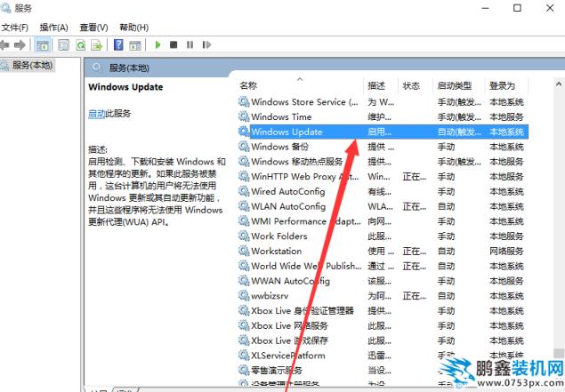
Task: Select the Xbox Live 游戏保存 service
Action: coord(383,340)
